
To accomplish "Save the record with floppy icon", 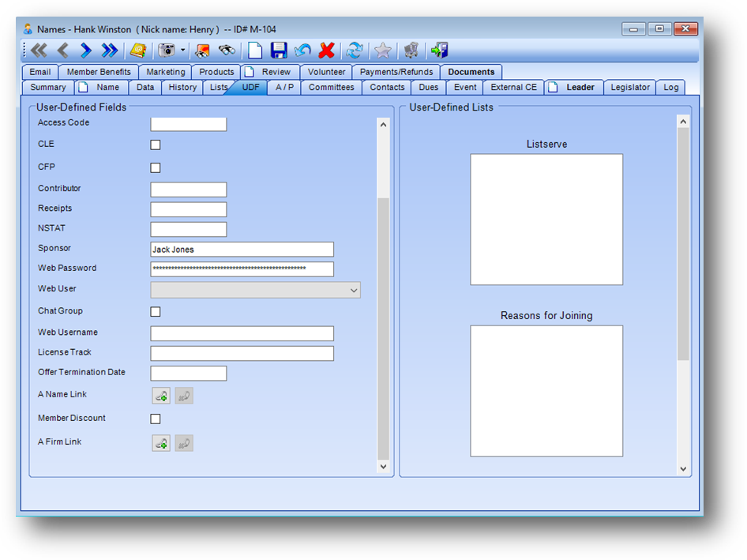I will [x=279, y=50].
